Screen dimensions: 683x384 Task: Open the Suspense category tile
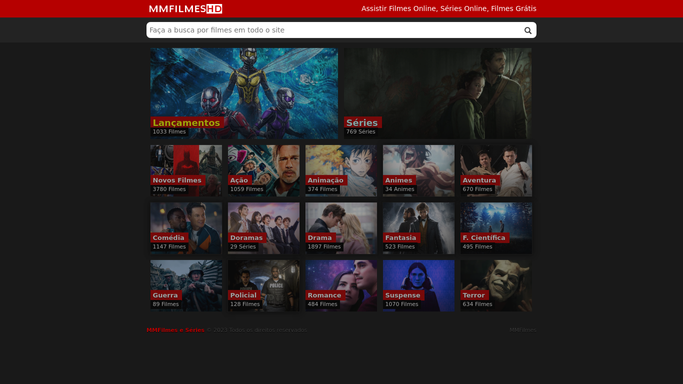419,286
